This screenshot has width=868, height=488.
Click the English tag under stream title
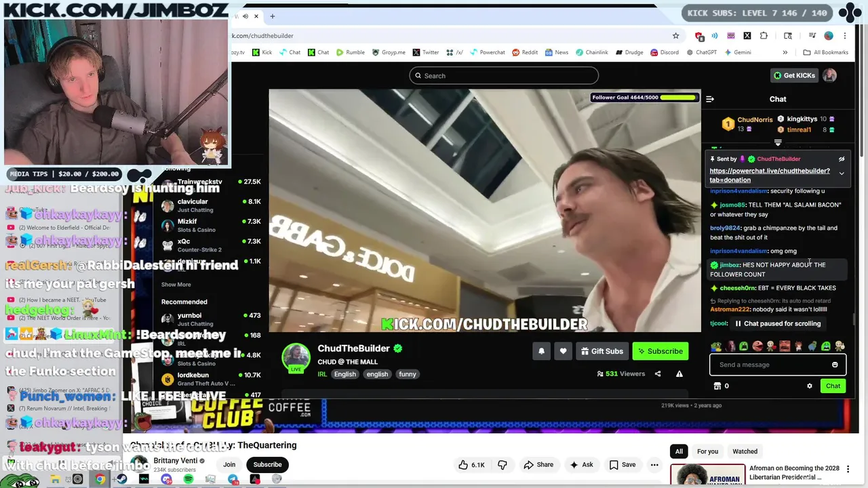(344, 374)
